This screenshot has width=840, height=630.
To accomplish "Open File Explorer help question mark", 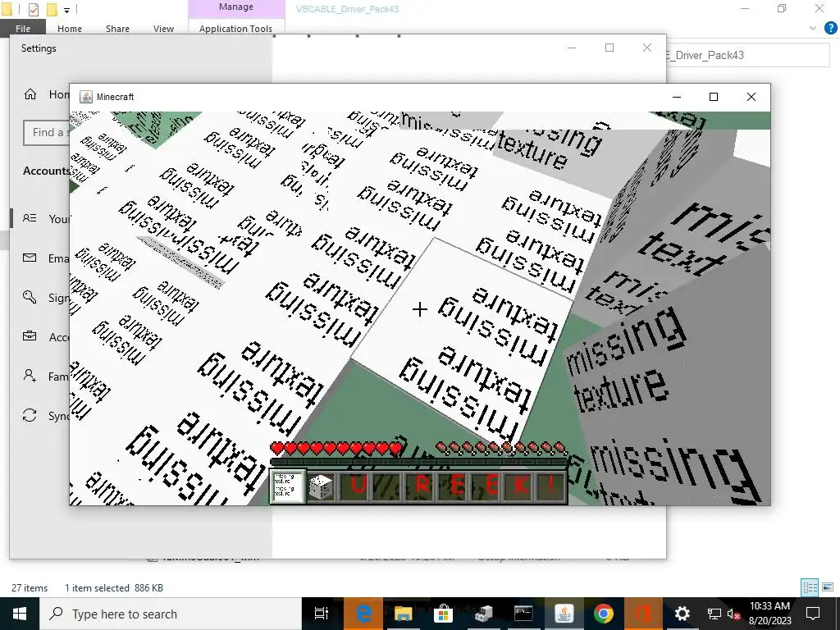I will point(830,29).
